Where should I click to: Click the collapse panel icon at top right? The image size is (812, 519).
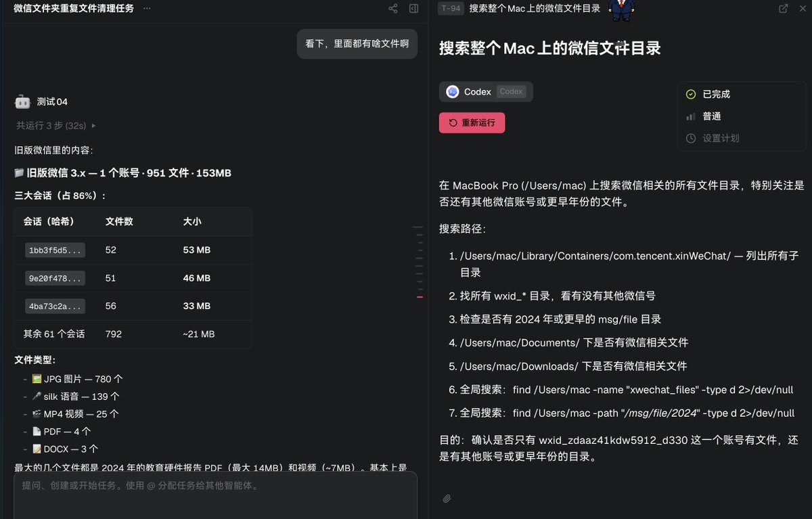pyautogui.click(x=803, y=8)
